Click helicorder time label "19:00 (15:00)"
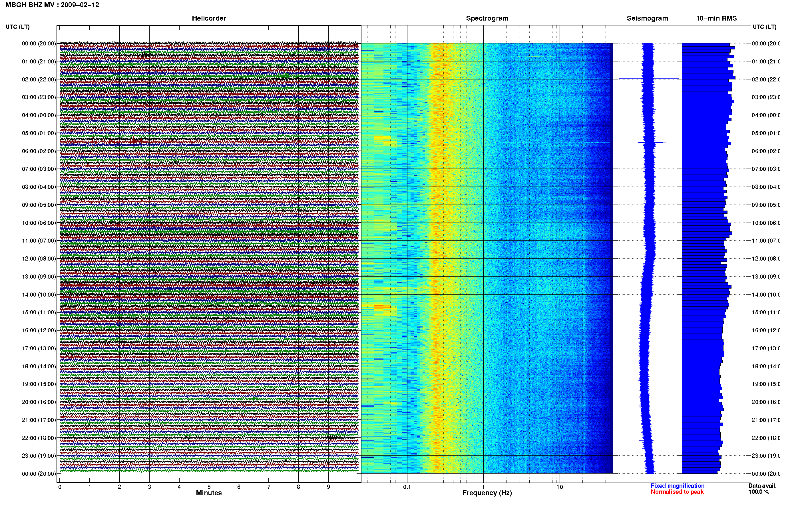Screen dimensions: 812x508 39,384
